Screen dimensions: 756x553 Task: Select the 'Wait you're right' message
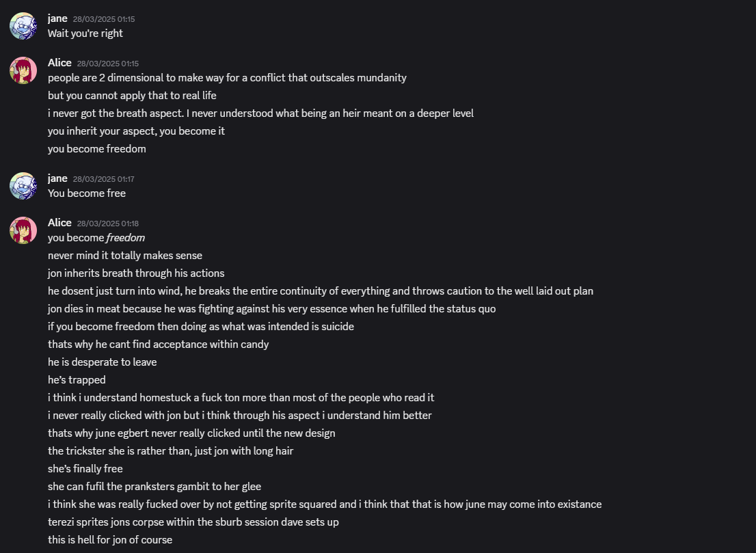coord(85,33)
